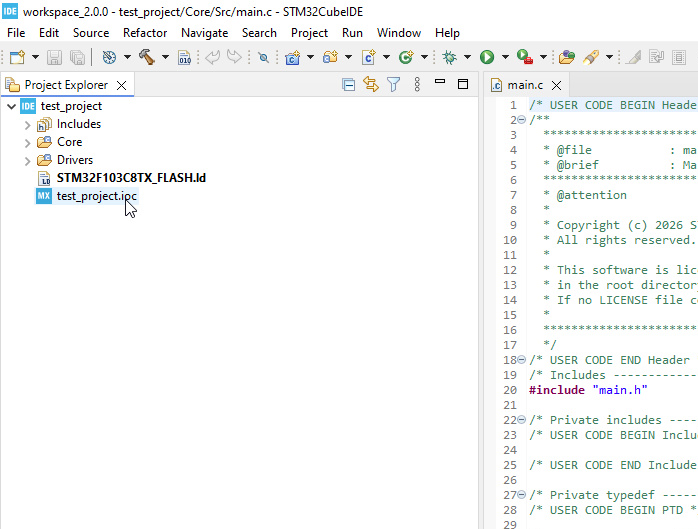The width and height of the screenshot is (698, 529).
Task: Click the Save All icon
Action: pos(77,57)
